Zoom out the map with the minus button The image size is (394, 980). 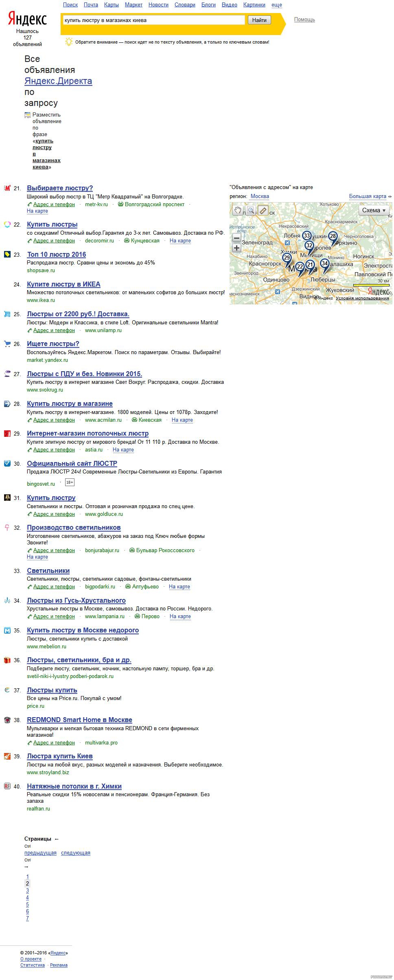(236, 238)
